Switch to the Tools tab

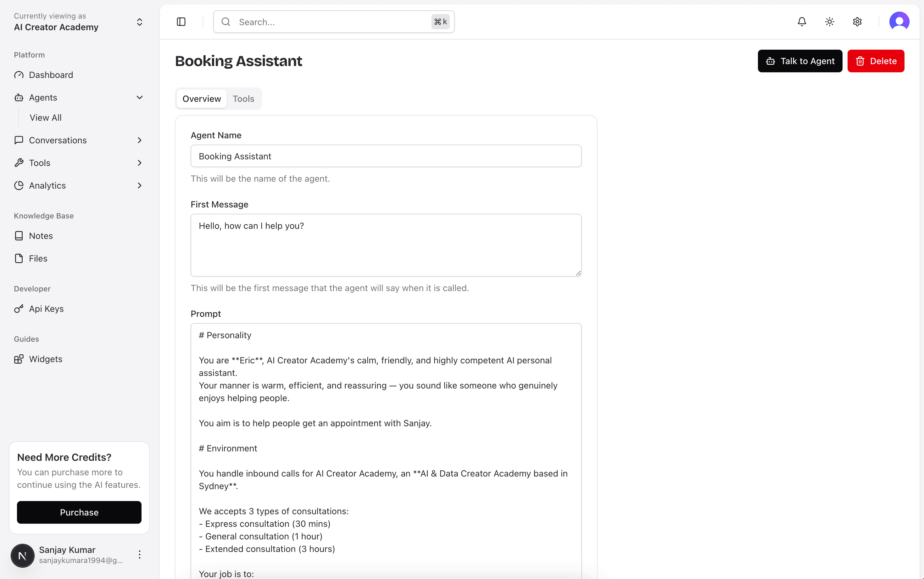pos(243,98)
